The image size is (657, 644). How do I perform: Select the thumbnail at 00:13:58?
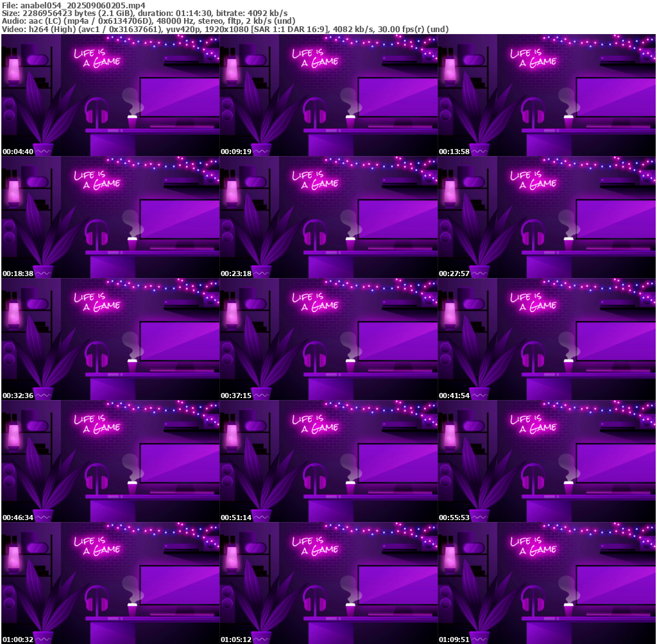[x=547, y=95]
